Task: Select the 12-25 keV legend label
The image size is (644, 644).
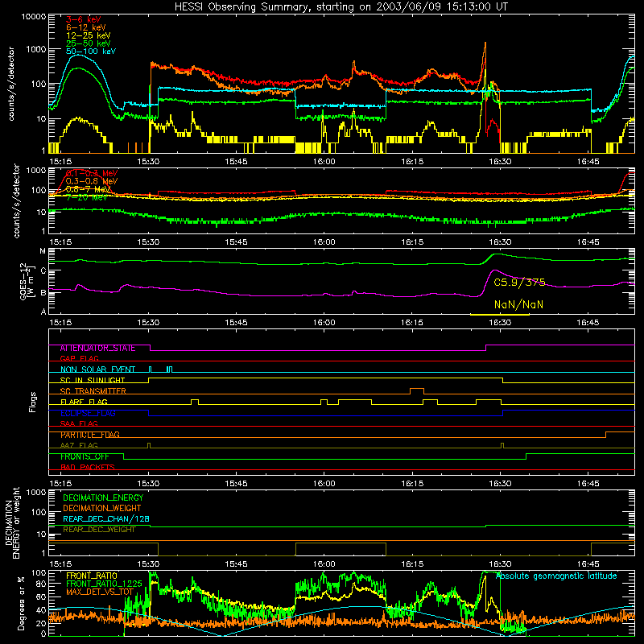Action: (89, 35)
